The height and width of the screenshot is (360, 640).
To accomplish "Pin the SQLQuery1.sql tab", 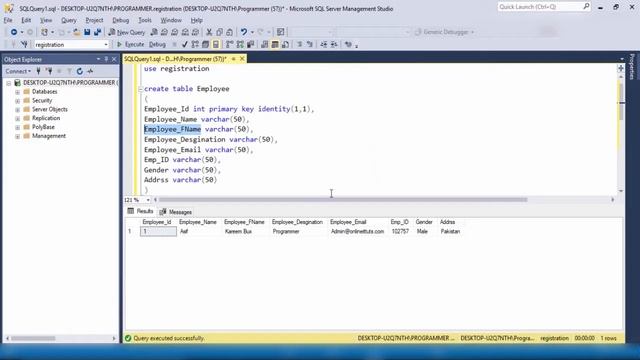I will pyautogui.click(x=233, y=59).
